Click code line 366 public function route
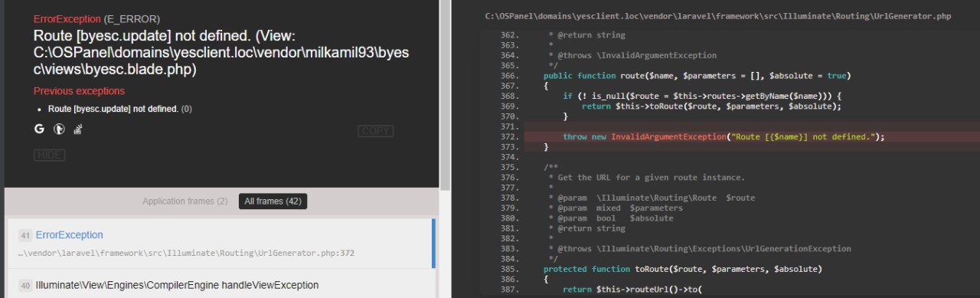This screenshot has width=980, height=298. [697, 76]
